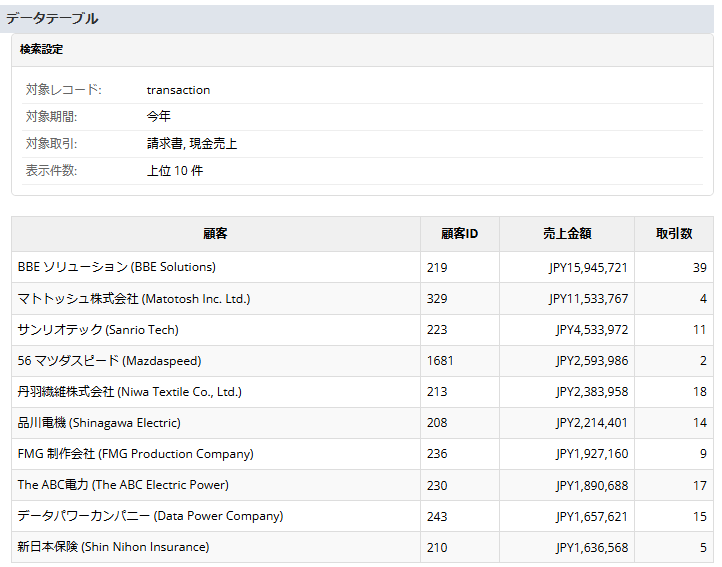Click the amount JPY2,214,401

[592, 423]
